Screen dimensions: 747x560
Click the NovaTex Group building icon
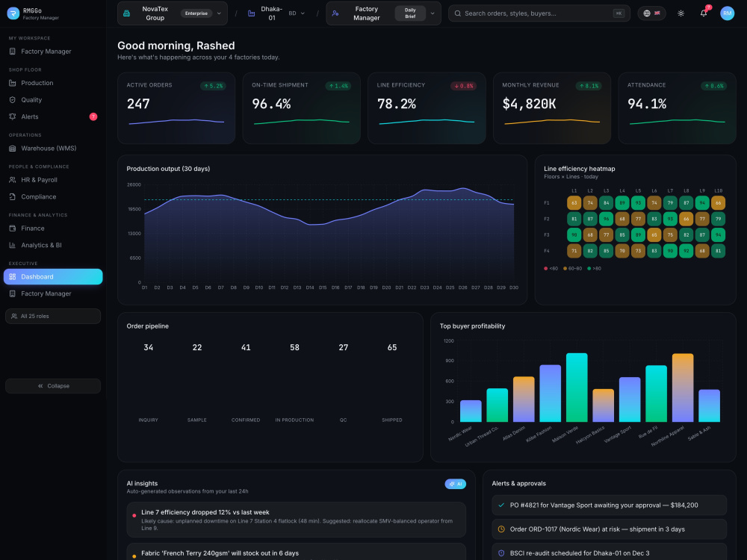[127, 13]
